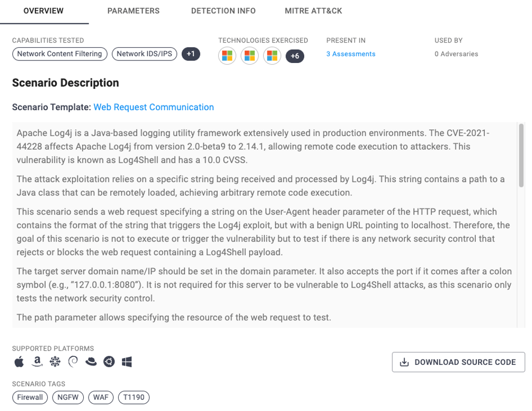Go to the MITRE ATT&CK tab
The width and height of the screenshot is (532, 411).
[x=314, y=11]
